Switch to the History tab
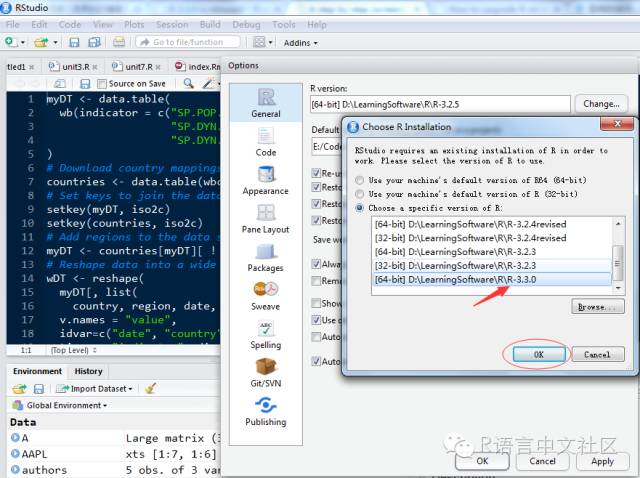The height and width of the screenshot is (478, 640). [88, 371]
